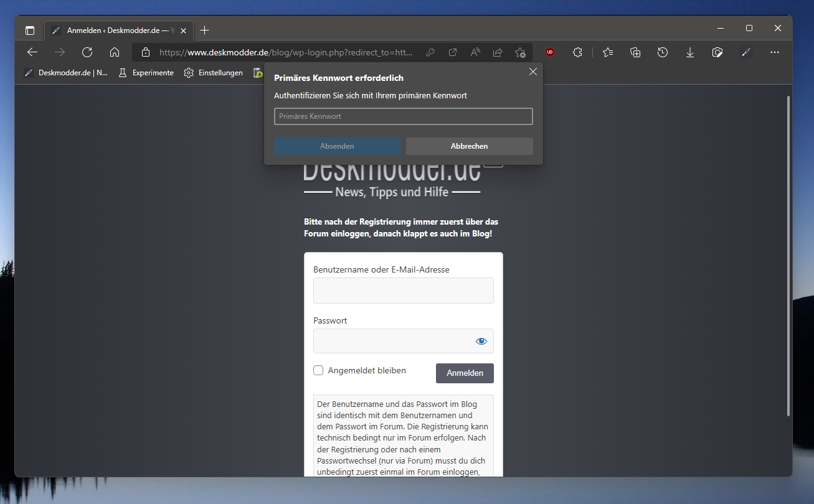814x504 pixels.
Task: Tick the Angemeldet bleiben checkbox
Action: [318, 370]
